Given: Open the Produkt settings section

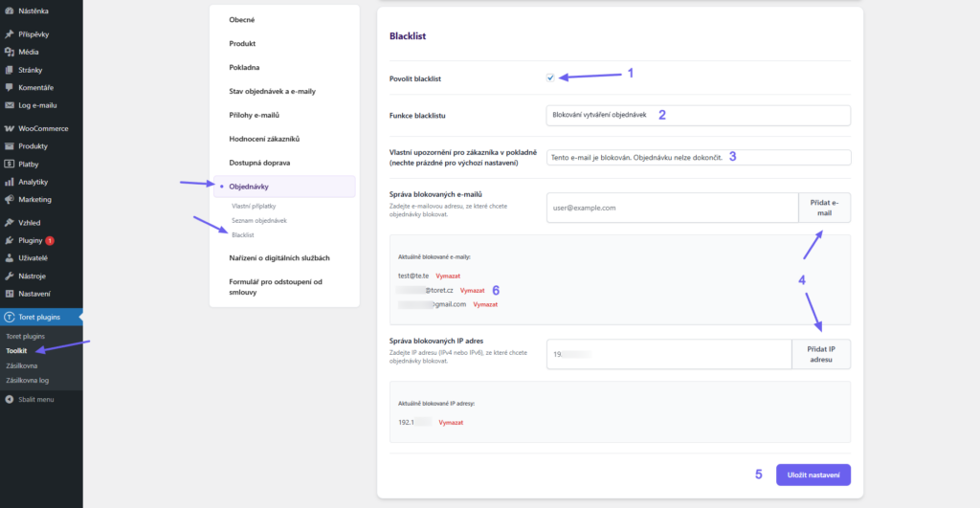Looking at the screenshot, I should [242, 43].
